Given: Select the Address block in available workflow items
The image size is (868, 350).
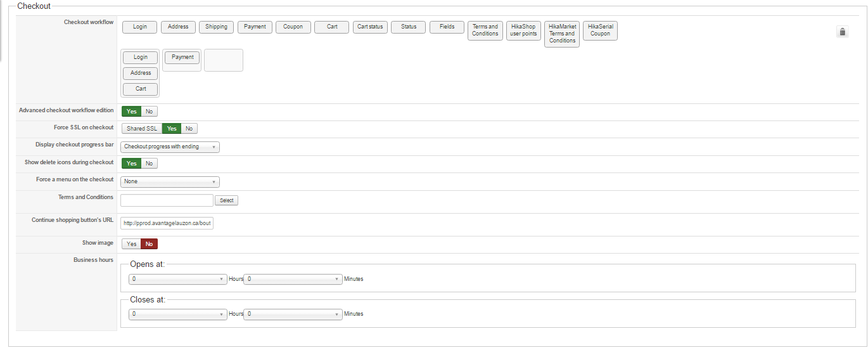Looking at the screenshot, I should click(178, 27).
